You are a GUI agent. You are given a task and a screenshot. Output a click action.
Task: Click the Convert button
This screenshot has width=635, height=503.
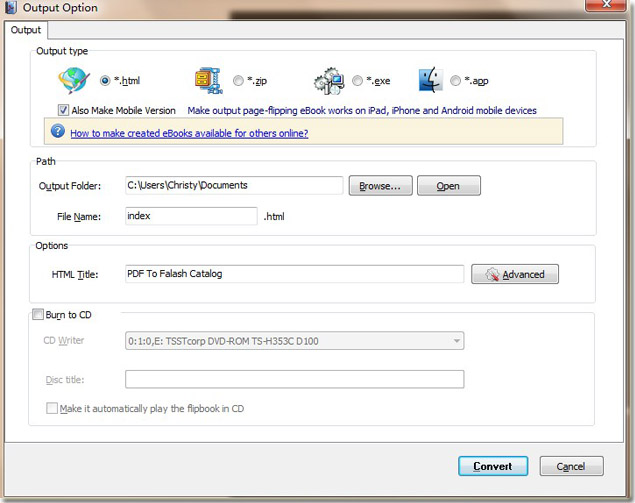tap(492, 466)
